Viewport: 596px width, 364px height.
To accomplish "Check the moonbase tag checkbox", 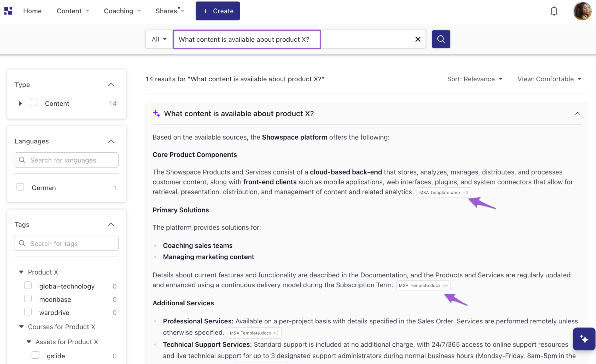I will pos(28,299).
